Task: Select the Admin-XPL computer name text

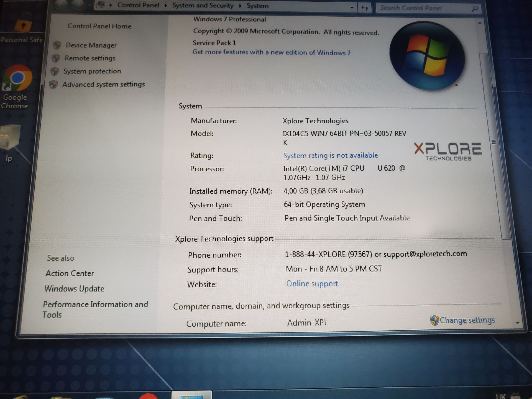Action: pyautogui.click(x=308, y=323)
